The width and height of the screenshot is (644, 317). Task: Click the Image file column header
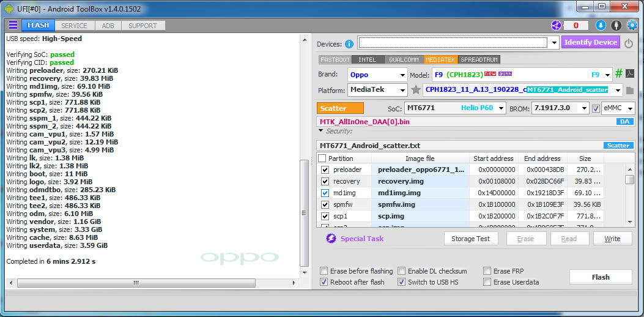point(420,158)
